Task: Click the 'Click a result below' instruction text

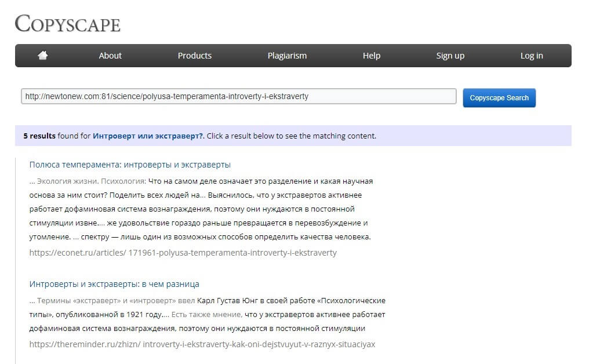Action: click(x=292, y=136)
